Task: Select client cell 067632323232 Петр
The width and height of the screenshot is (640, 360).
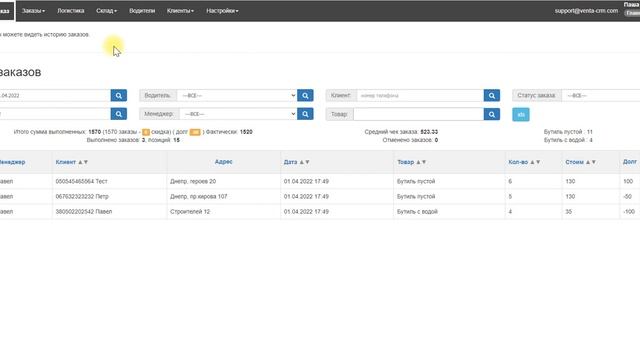Action: 82,196
